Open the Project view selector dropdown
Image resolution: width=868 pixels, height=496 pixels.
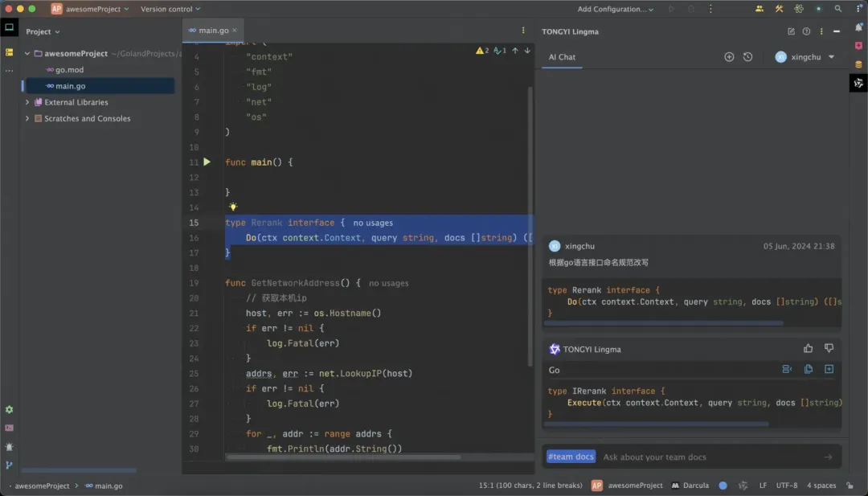click(43, 31)
